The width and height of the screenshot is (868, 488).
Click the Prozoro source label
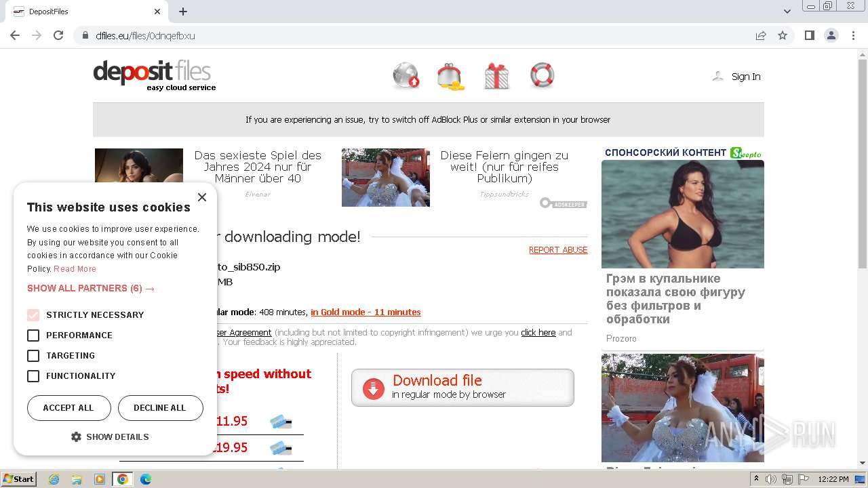621,338
